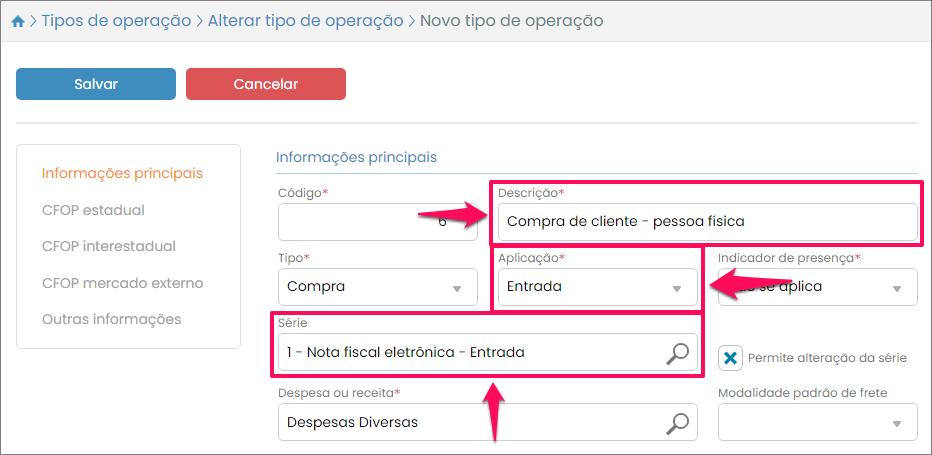Screen dimensions: 932x455
Task: Toggle Permite alteração da série checkbox
Action: pos(731,357)
